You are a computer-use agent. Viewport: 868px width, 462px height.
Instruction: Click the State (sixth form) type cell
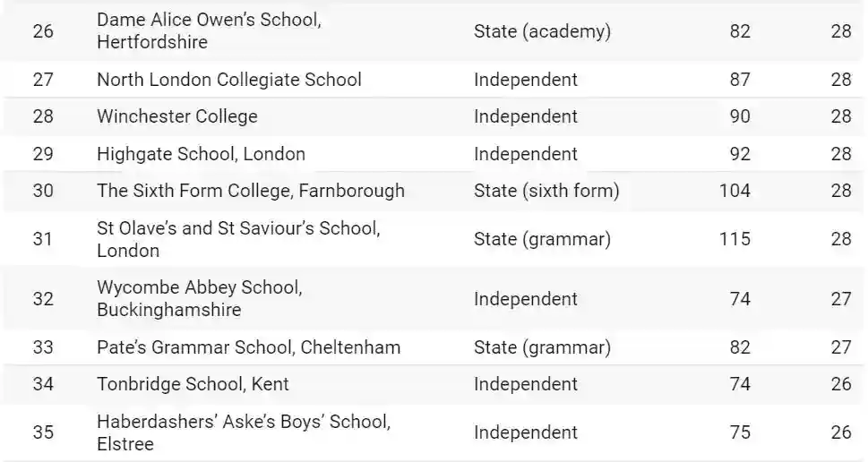(546, 191)
